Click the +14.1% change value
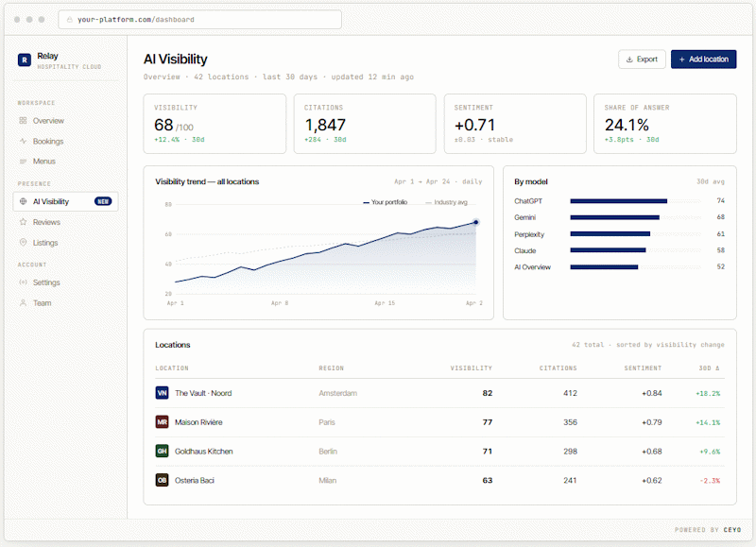Viewport: 756px width, 547px height. point(708,422)
